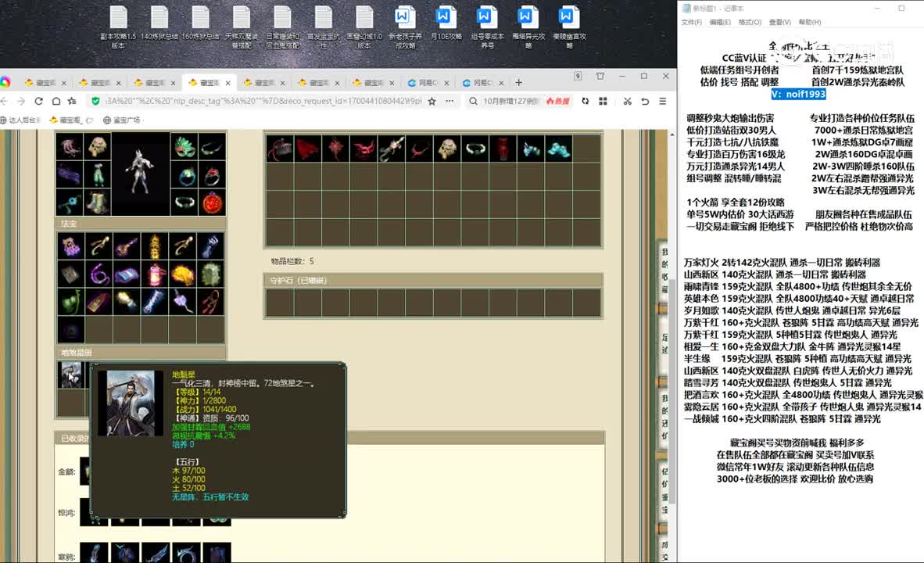Click highlighted text V: noif1993 in Notepad
924x563 pixels.
pos(798,94)
